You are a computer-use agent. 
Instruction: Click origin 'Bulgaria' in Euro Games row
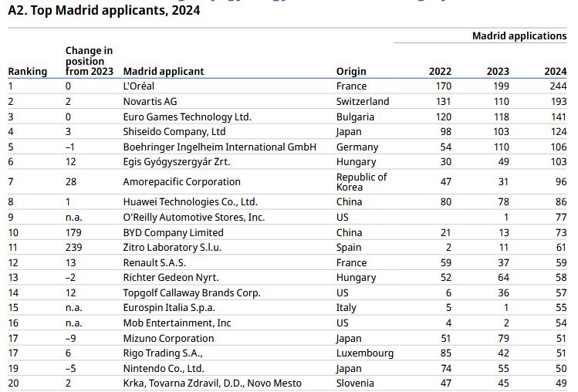pyautogui.click(x=355, y=117)
